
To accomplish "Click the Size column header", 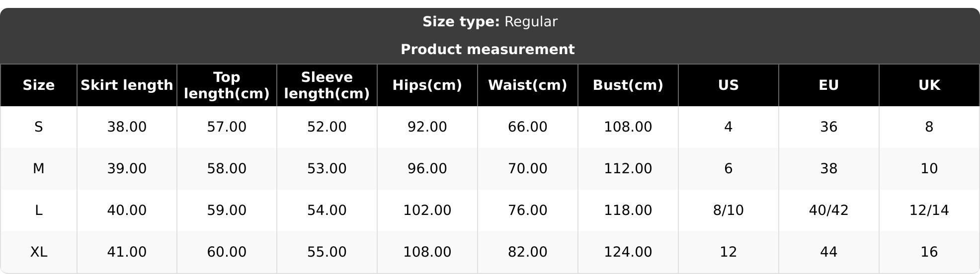I will tap(39, 85).
